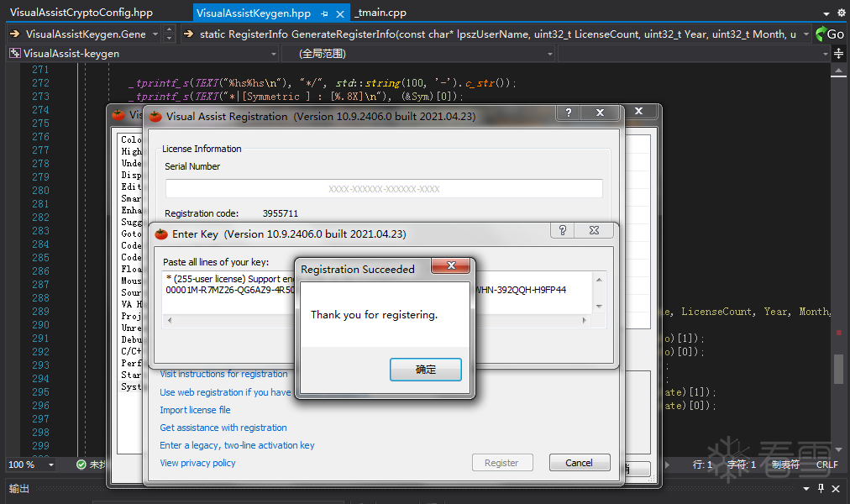Open the 输出 panel window options dropdown

806,489
